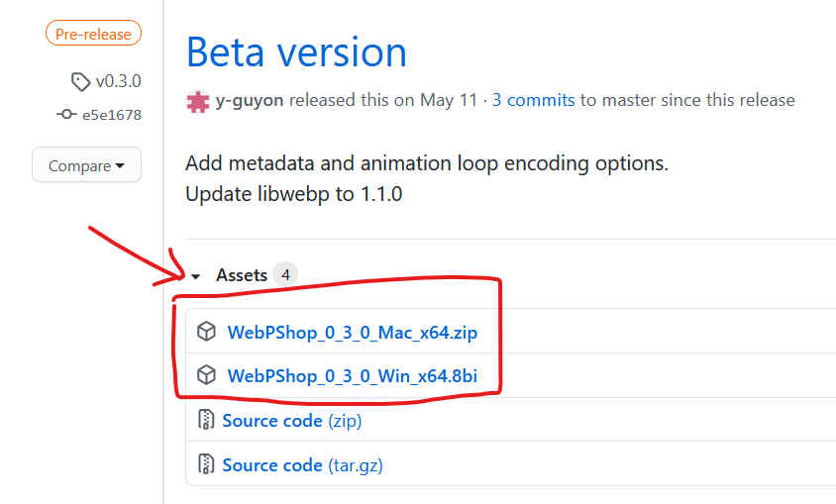Download WebPShop_0_3_0_Win_x64.8bi
836x504 pixels.
point(353,376)
